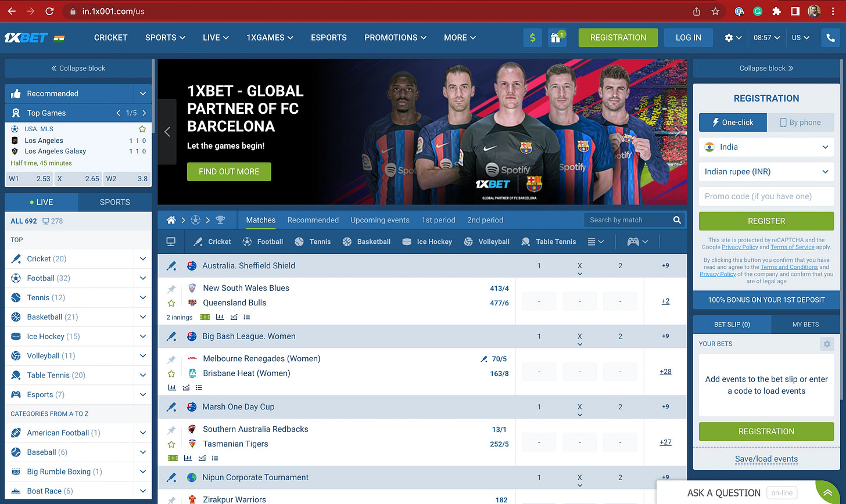Expand the Cricket (20) sidebar category

(143, 259)
